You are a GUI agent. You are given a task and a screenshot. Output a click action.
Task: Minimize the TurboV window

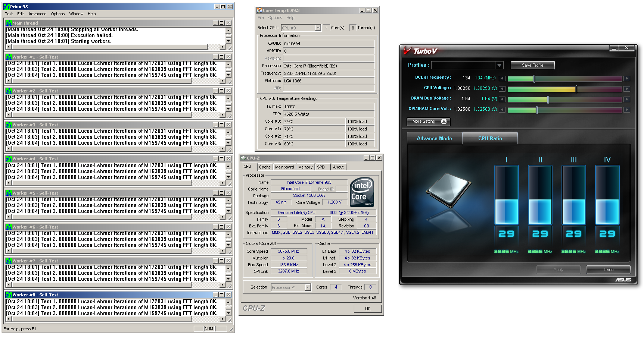pos(614,48)
